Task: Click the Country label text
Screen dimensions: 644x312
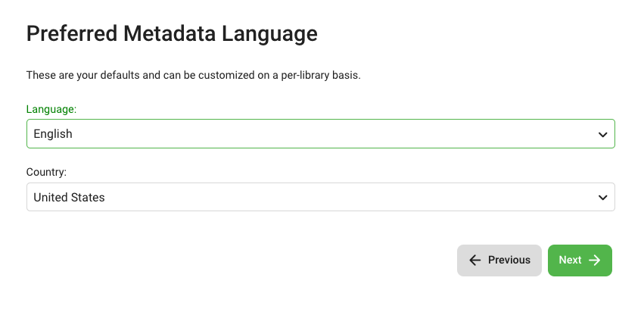Action: pos(46,173)
